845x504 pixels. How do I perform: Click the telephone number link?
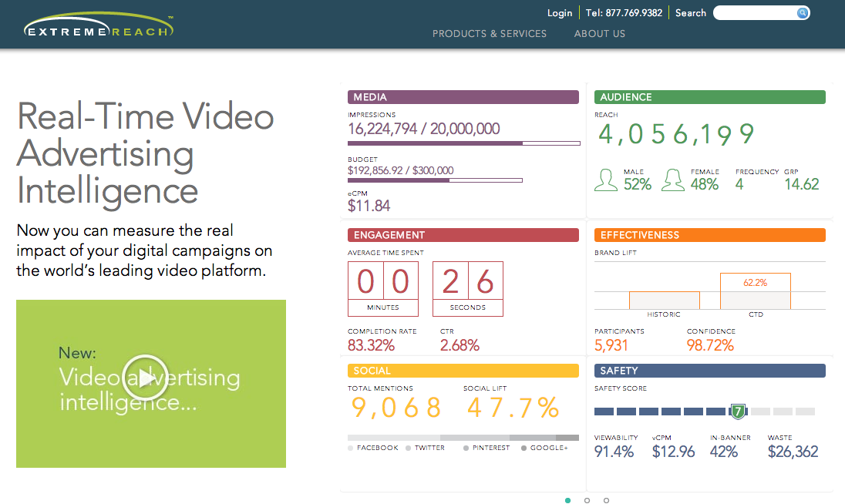(x=624, y=13)
